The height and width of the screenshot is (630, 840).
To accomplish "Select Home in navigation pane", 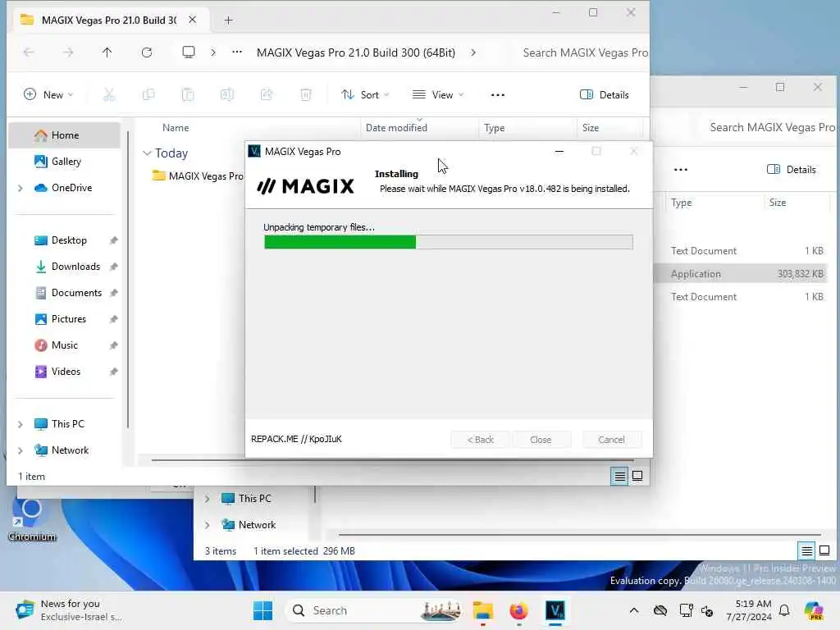I will point(65,135).
